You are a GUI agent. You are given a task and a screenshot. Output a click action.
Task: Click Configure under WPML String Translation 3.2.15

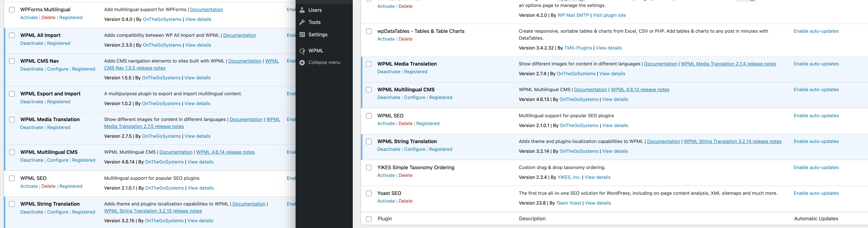point(58,212)
